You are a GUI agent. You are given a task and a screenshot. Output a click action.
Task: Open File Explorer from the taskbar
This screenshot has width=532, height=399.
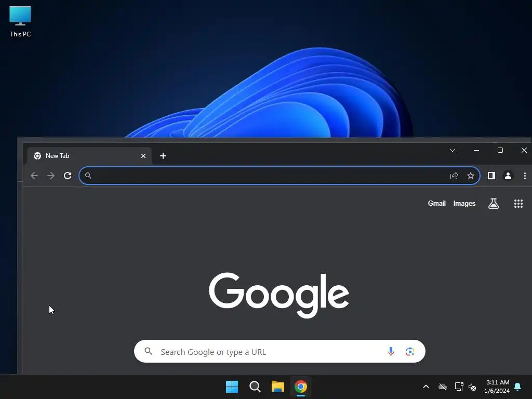click(278, 387)
